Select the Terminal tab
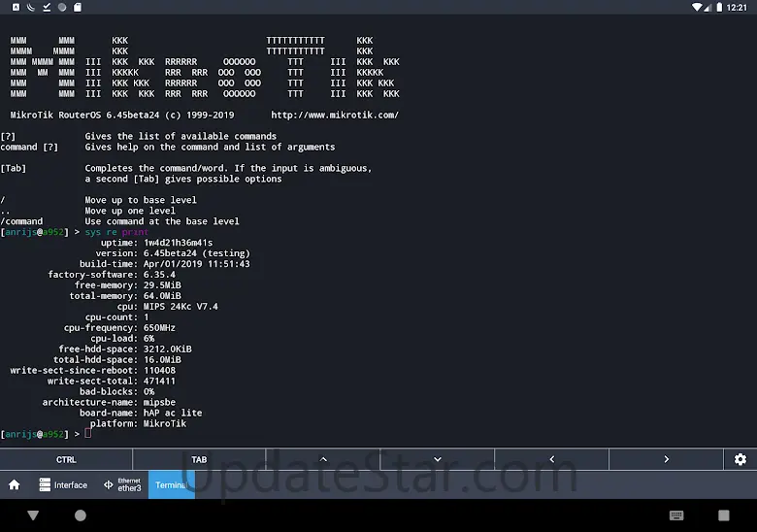Viewport: 757px width, 532px height. coord(172,484)
